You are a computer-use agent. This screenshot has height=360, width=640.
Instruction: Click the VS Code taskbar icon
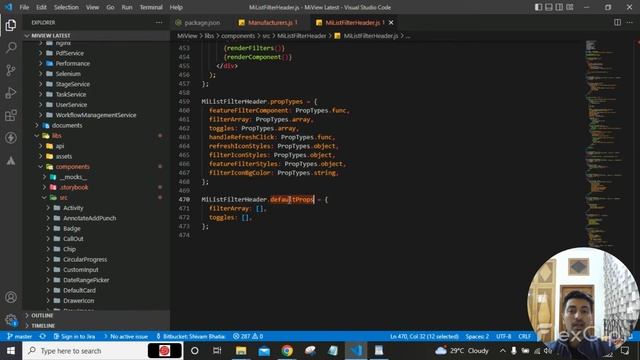coord(356,351)
